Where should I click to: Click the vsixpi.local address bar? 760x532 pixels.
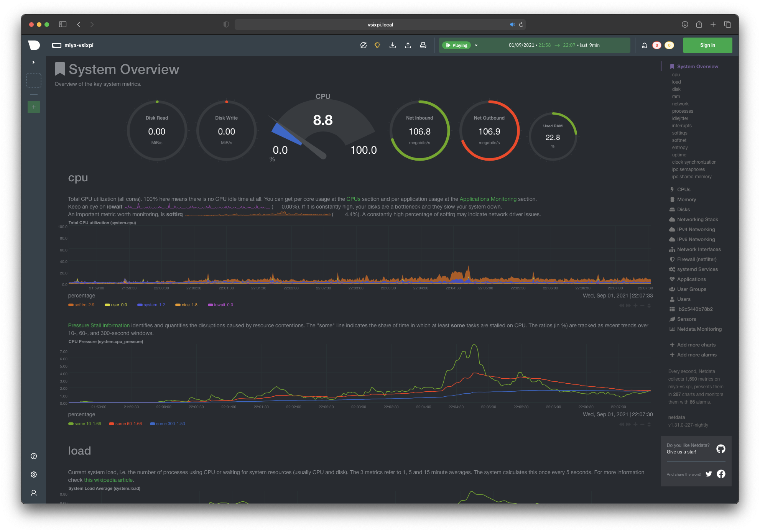coord(380,25)
